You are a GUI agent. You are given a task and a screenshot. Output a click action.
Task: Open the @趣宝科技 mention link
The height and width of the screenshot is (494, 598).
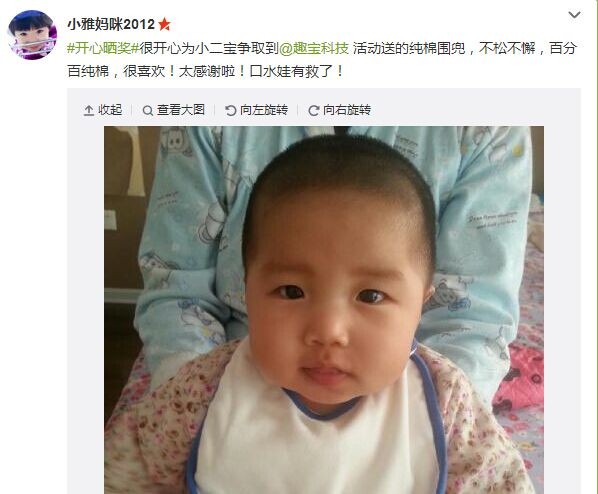click(314, 48)
